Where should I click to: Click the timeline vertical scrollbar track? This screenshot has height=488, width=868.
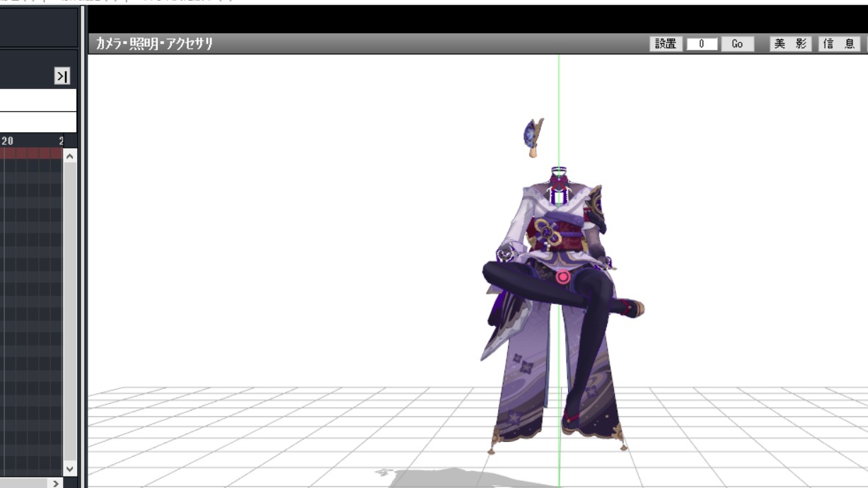[x=70, y=311]
